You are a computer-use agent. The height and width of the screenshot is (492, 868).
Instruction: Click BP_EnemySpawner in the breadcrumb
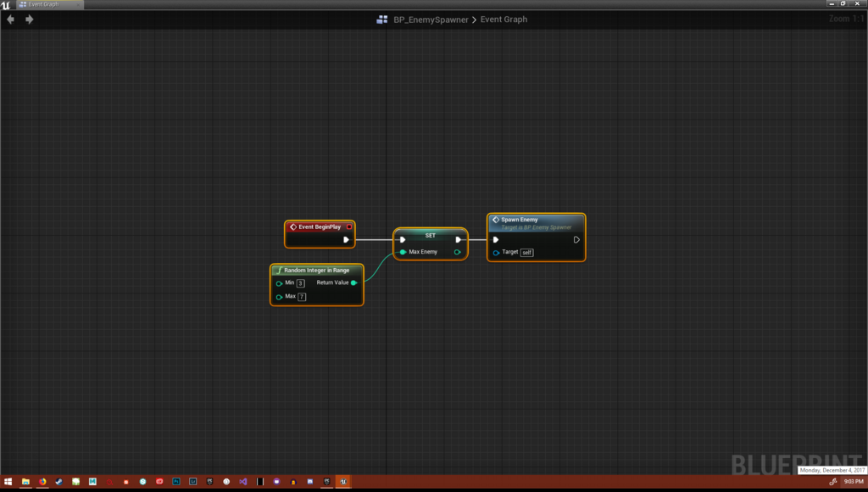coord(431,20)
